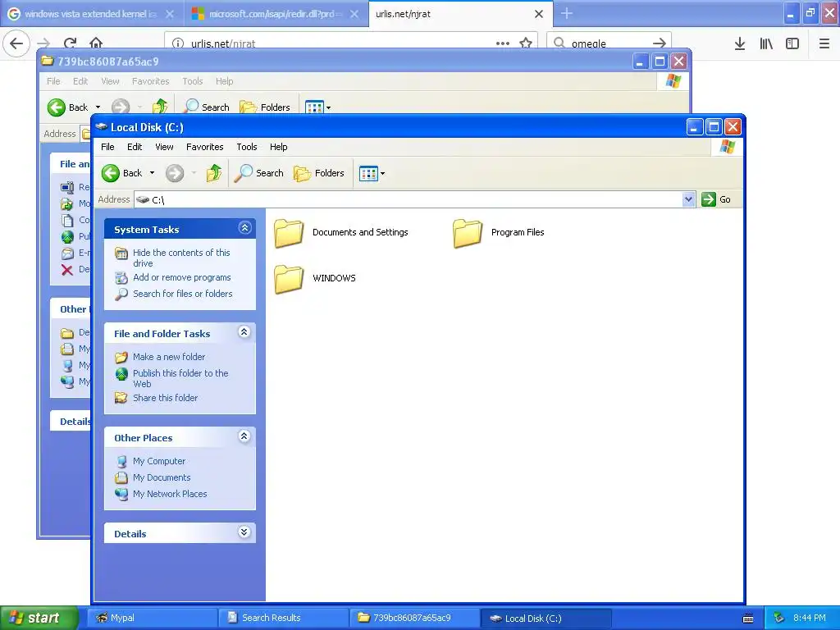Open Tools menu in 739bc86087a65ac9 window

click(x=192, y=81)
